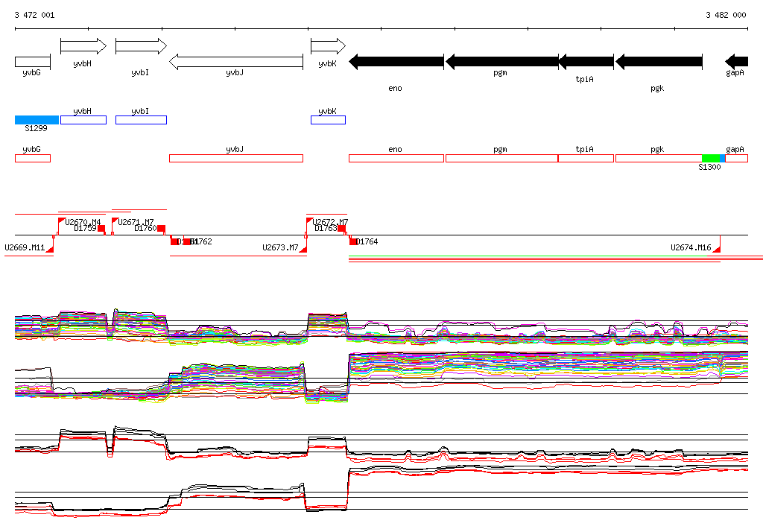Select the U2674.M16 triangle marker
Viewport: 763px width, 532px height.
click(716, 249)
